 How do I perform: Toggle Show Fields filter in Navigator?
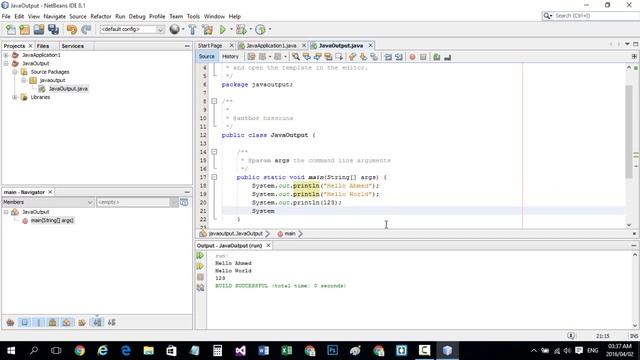point(24,322)
